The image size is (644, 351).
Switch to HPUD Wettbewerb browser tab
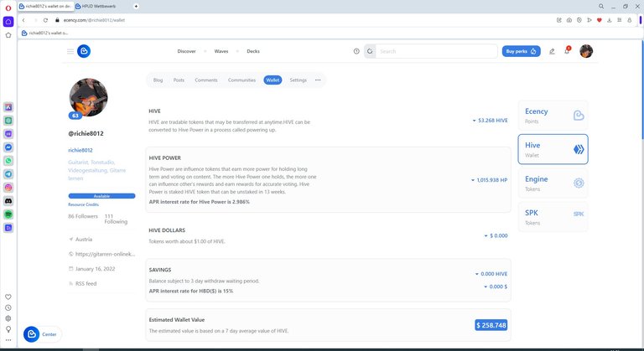click(x=99, y=6)
